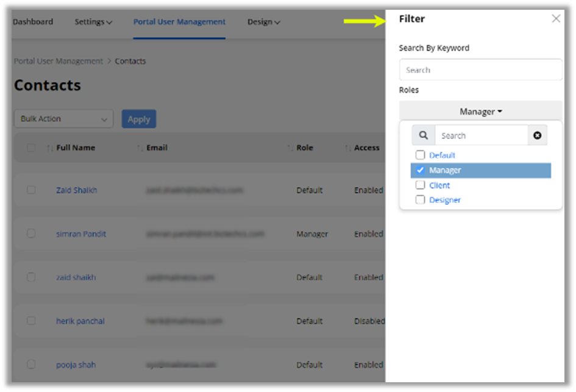This screenshot has width=576, height=392.
Task: Clear the roles search with the circle-x icon
Action: (537, 135)
